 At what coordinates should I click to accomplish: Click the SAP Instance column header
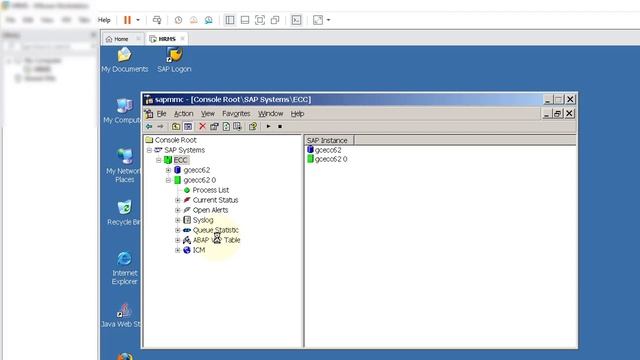(329, 140)
